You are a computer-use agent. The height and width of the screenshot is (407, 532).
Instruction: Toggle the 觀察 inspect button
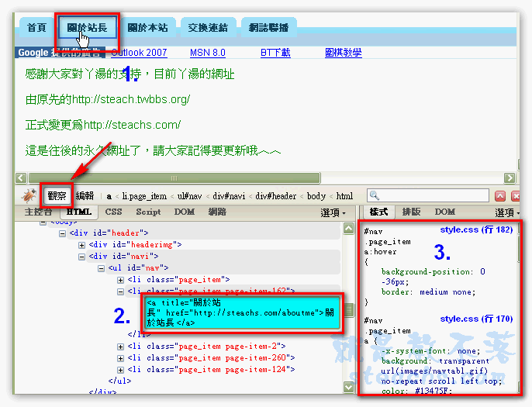click(57, 195)
